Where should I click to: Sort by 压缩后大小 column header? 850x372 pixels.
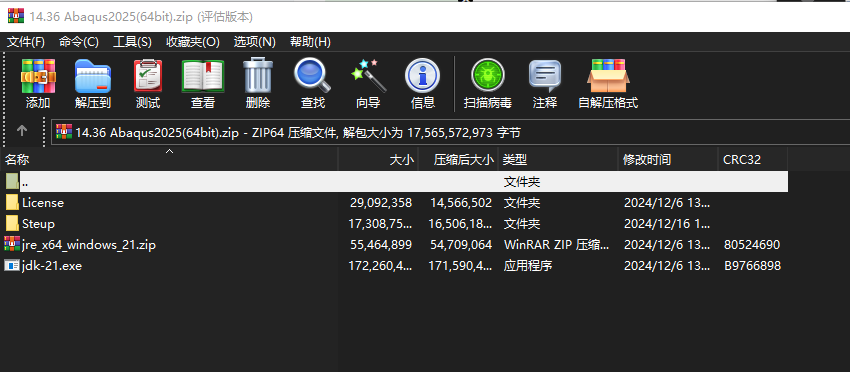tap(458, 159)
